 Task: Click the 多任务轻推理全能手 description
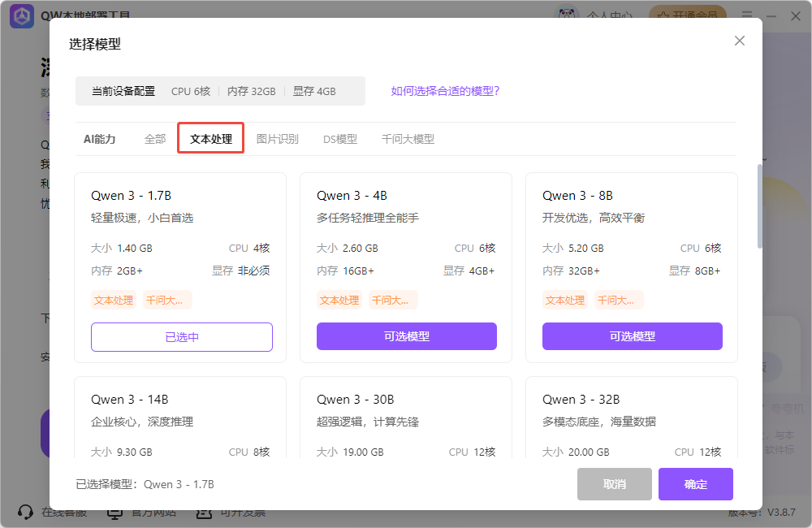[x=368, y=219]
